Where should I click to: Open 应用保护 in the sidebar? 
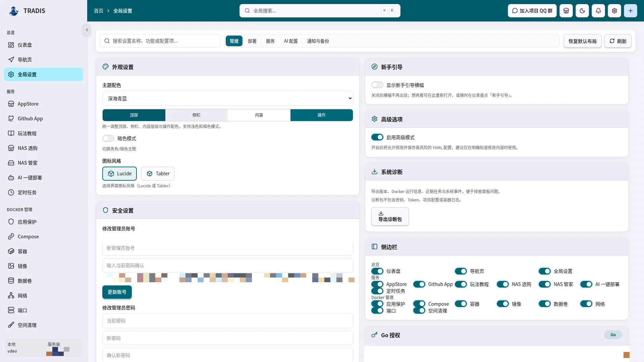point(43,222)
